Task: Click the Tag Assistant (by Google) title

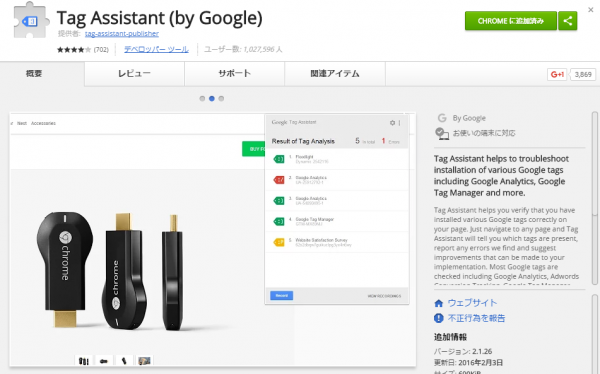Action: coord(160,18)
